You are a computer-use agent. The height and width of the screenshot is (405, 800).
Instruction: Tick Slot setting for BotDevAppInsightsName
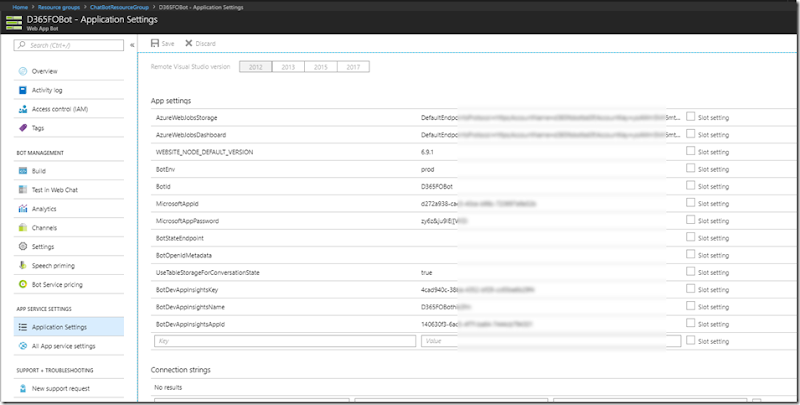tap(690, 306)
